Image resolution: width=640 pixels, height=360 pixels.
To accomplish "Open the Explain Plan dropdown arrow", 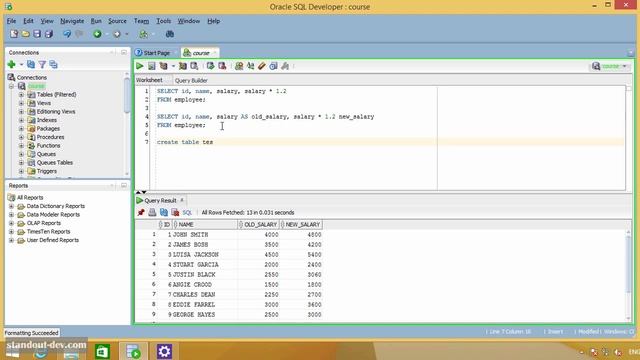I will [173, 66].
